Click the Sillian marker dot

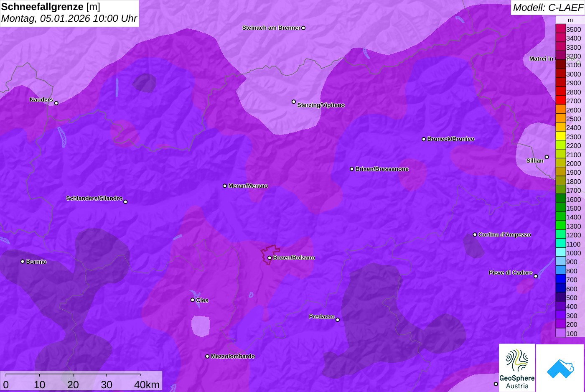coord(547,157)
